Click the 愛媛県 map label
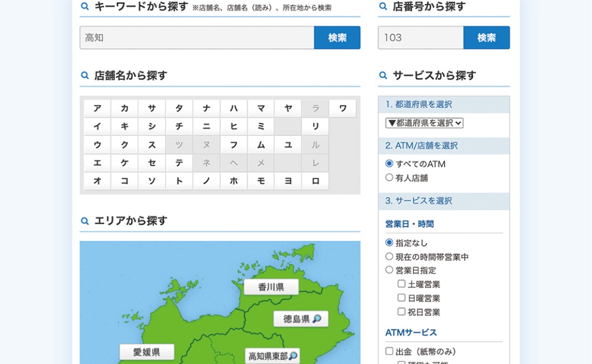Image resolution: width=592 pixels, height=364 pixels. pyautogui.click(x=146, y=352)
